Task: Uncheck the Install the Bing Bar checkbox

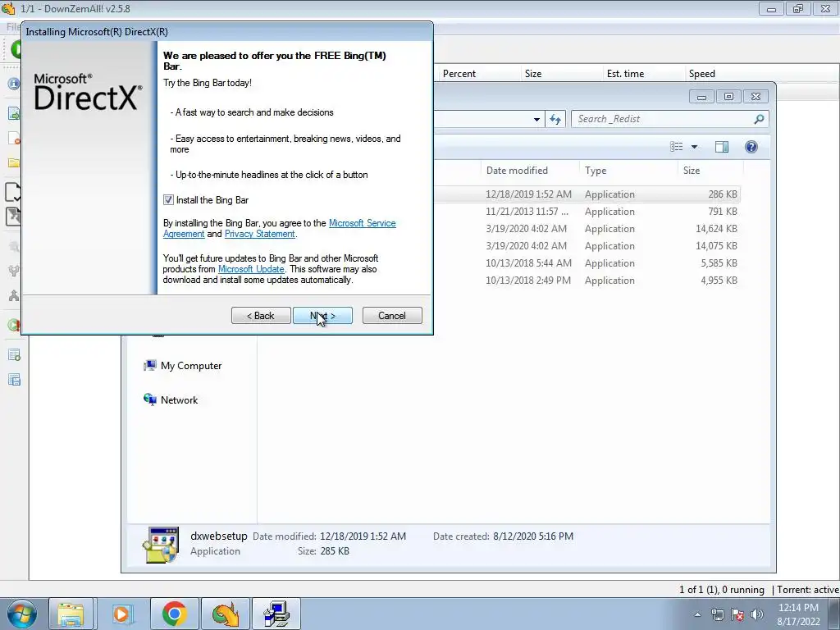Action: [x=168, y=200]
